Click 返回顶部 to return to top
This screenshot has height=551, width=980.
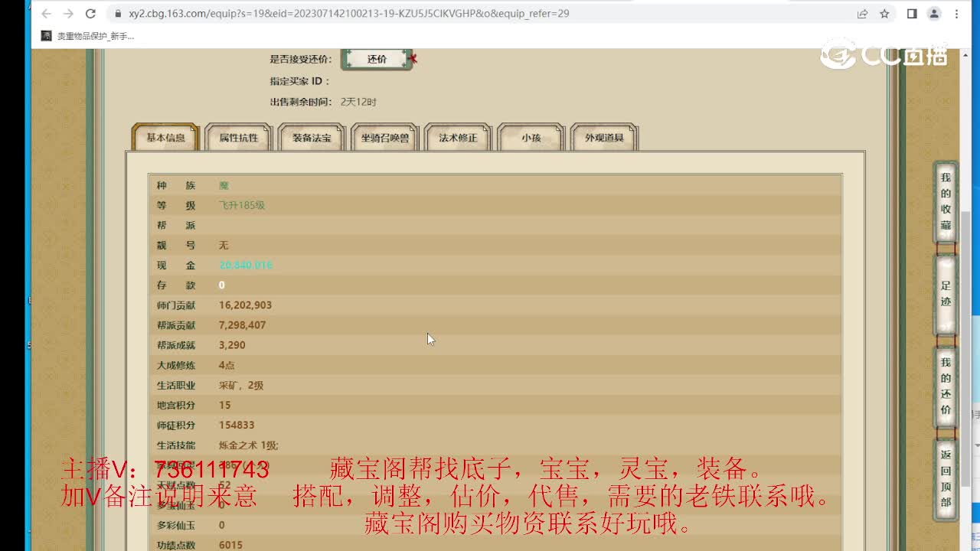[946, 478]
